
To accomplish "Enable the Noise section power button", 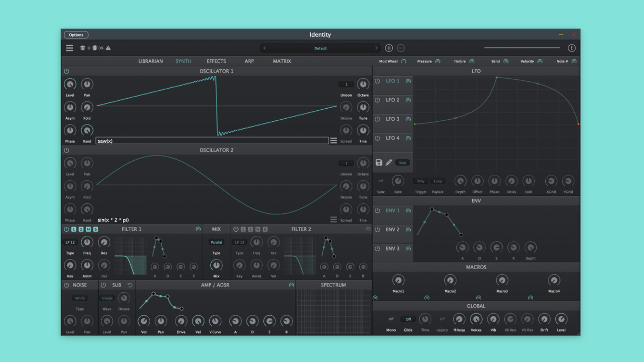I will (66, 285).
